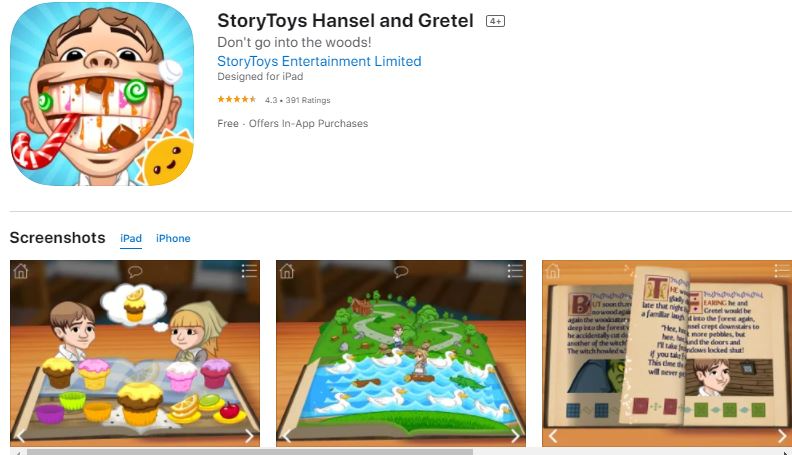Tap speech bubble icon in cupcake screenshot

135,272
